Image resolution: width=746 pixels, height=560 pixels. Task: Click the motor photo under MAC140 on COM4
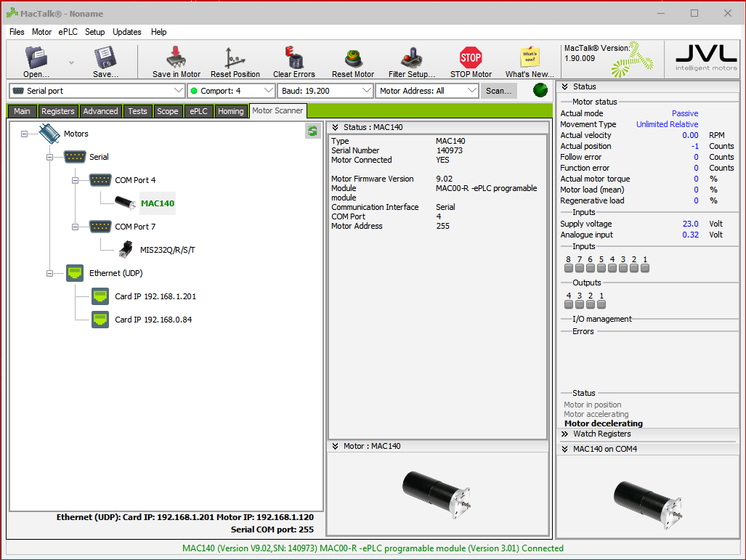[649, 504]
